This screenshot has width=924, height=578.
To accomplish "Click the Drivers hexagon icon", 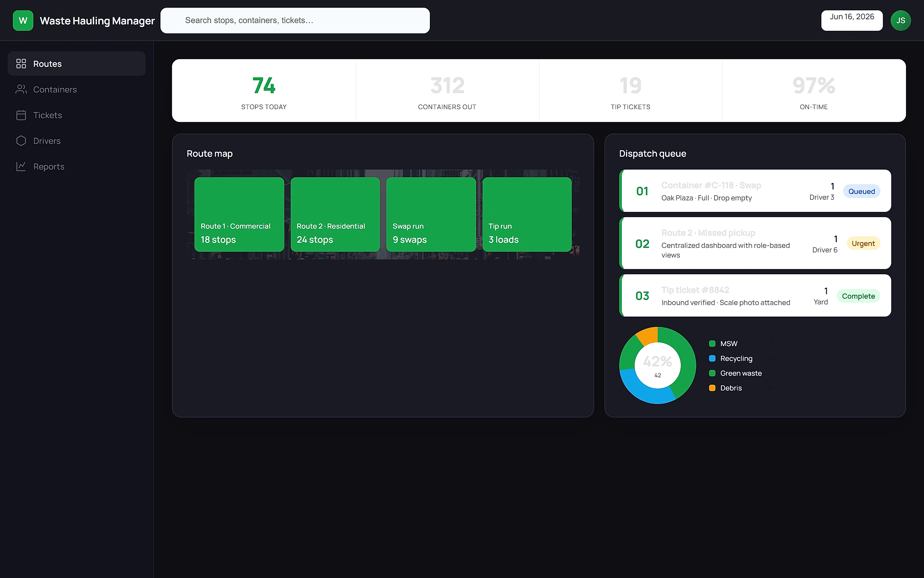I will [21, 141].
